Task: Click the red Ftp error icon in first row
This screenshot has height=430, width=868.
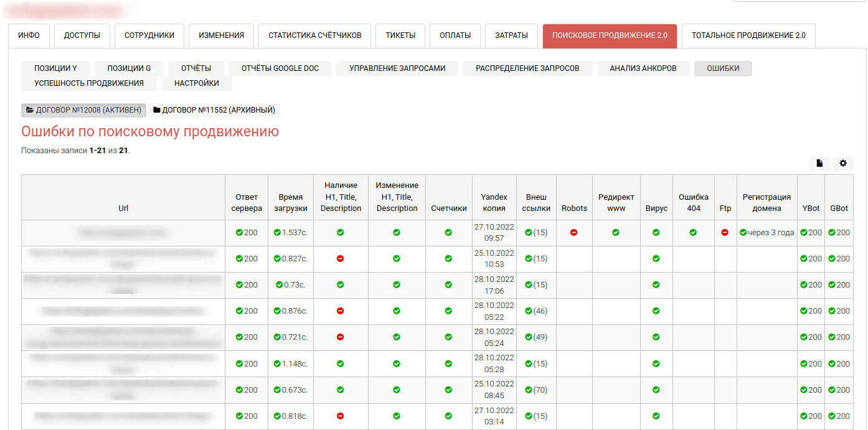Action: coord(725,233)
